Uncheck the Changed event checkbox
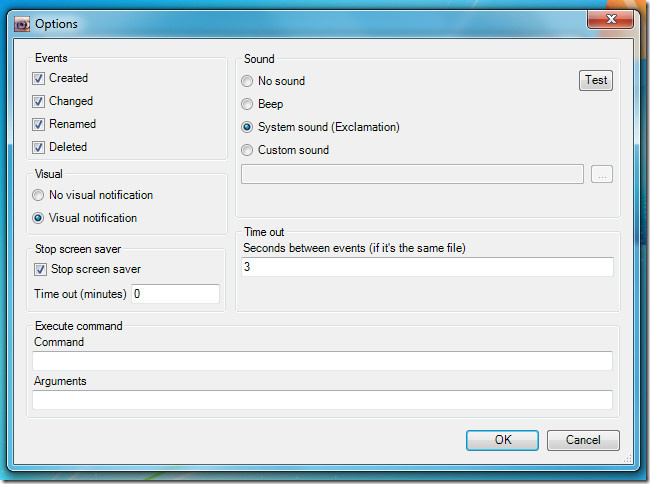Screen dimensions: 650x484 click(39, 102)
